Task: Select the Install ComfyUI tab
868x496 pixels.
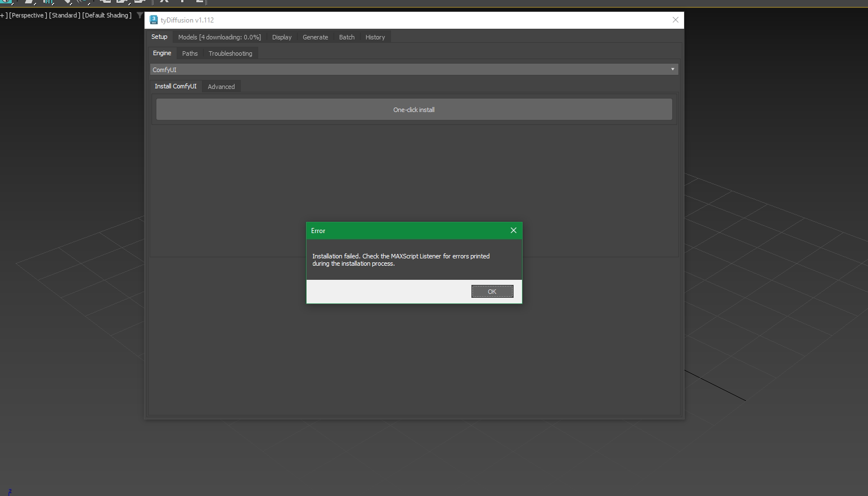Action: (x=176, y=86)
